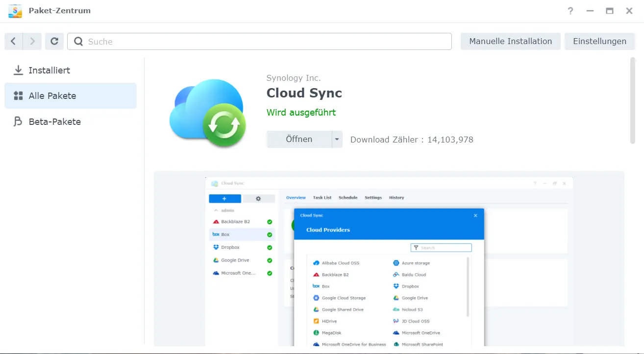Select Installiert in the sidebar
This screenshot has height=354, width=644.
[71, 70]
